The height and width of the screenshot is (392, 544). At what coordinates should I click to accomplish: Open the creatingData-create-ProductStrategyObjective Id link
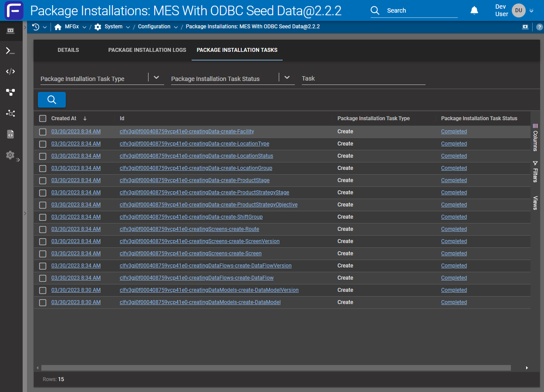[x=209, y=205]
